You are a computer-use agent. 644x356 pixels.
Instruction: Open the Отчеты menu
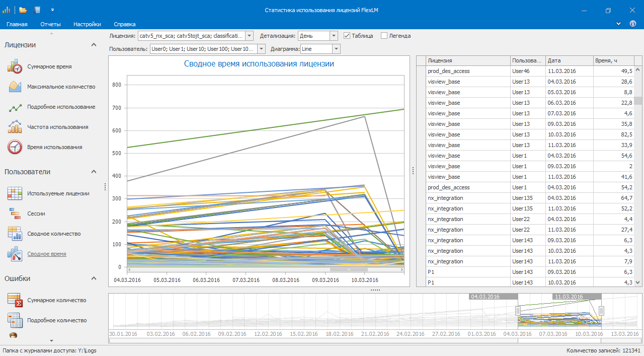[x=50, y=24]
